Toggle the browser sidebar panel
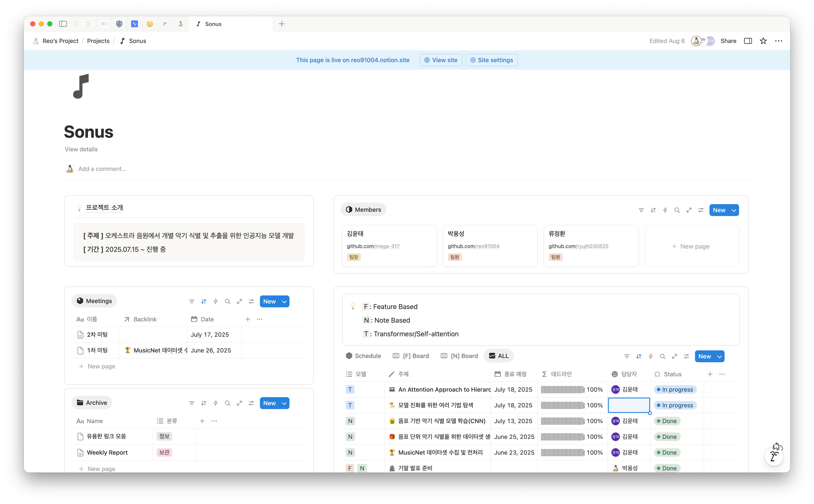The image size is (814, 504). (63, 24)
